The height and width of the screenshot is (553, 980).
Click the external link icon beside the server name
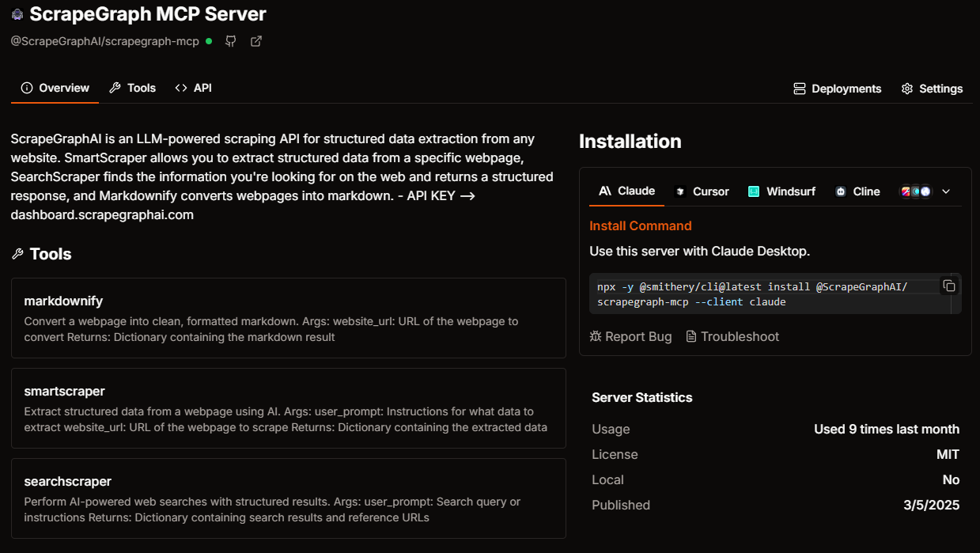pos(255,41)
